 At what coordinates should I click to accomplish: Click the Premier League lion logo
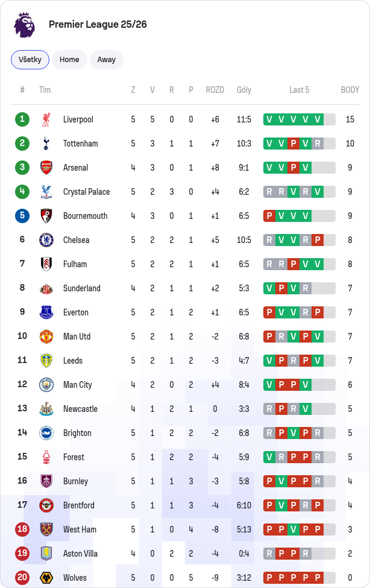coord(24,24)
